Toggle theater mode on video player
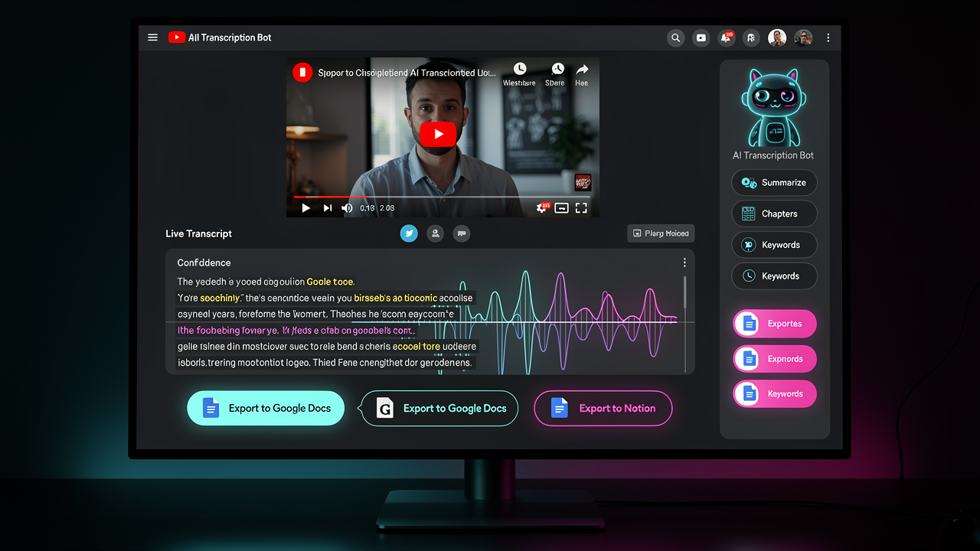Screen dimensions: 980x551 pyautogui.click(x=561, y=207)
